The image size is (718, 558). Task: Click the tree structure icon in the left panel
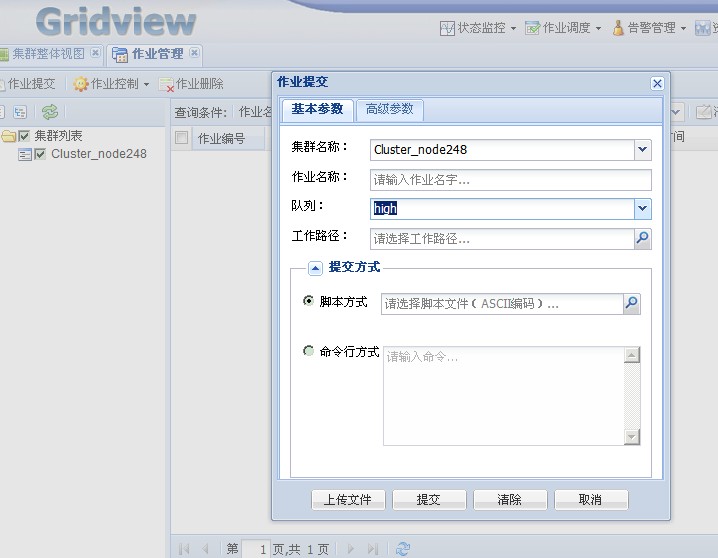tap(20, 112)
